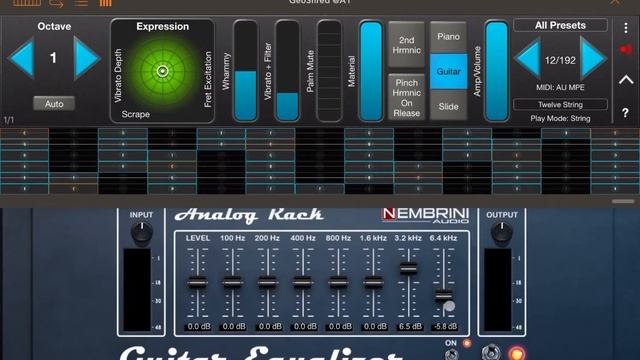The height and width of the screenshot is (360, 640).
Task: Go to next preset arrow
Action: tap(593, 58)
